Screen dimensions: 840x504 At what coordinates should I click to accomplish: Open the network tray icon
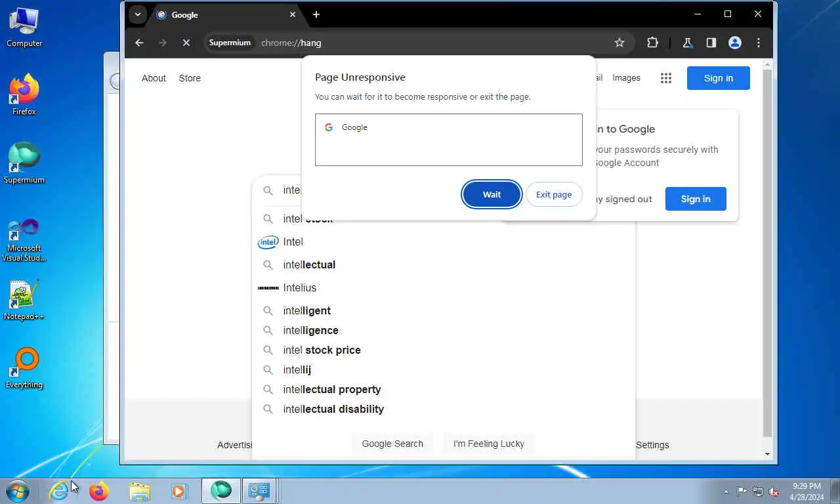click(758, 492)
